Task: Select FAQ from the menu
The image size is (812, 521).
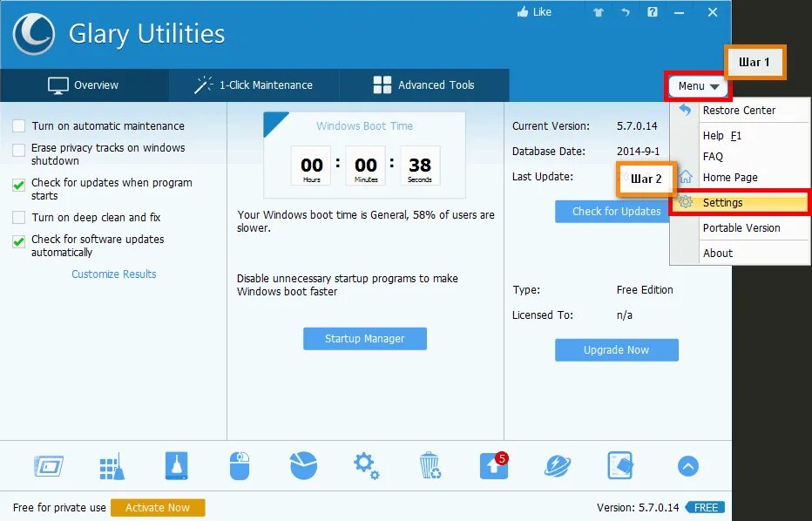Action: coord(741,157)
